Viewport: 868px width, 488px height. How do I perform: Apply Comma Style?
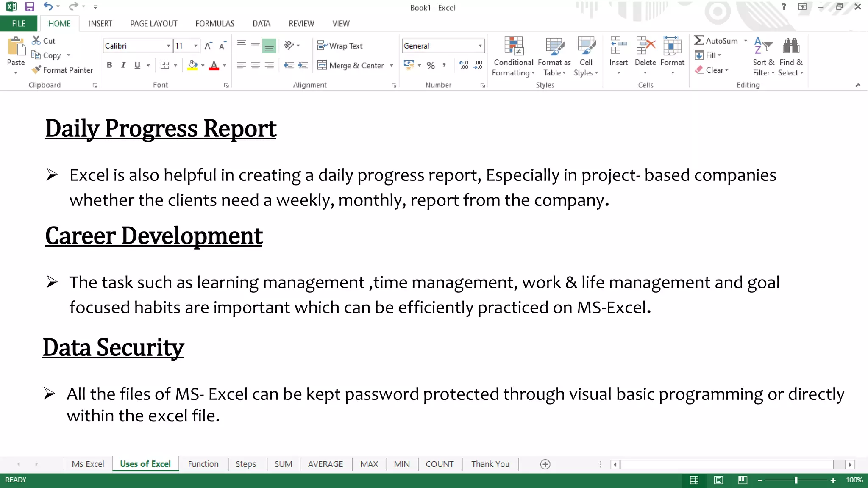[x=444, y=65]
